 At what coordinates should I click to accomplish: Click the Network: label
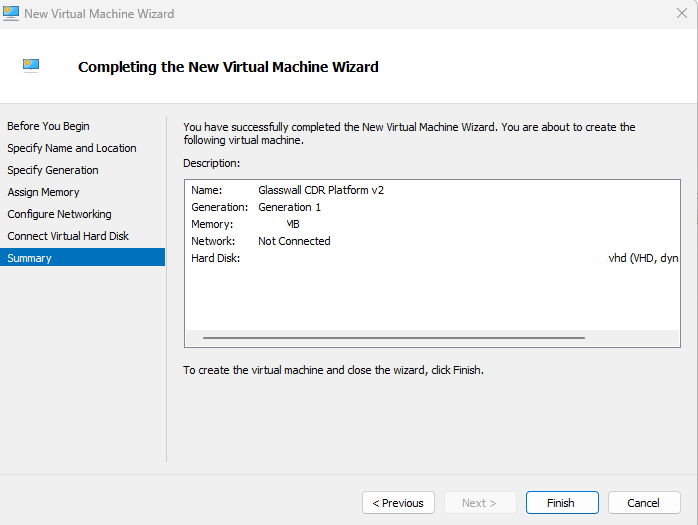click(213, 241)
